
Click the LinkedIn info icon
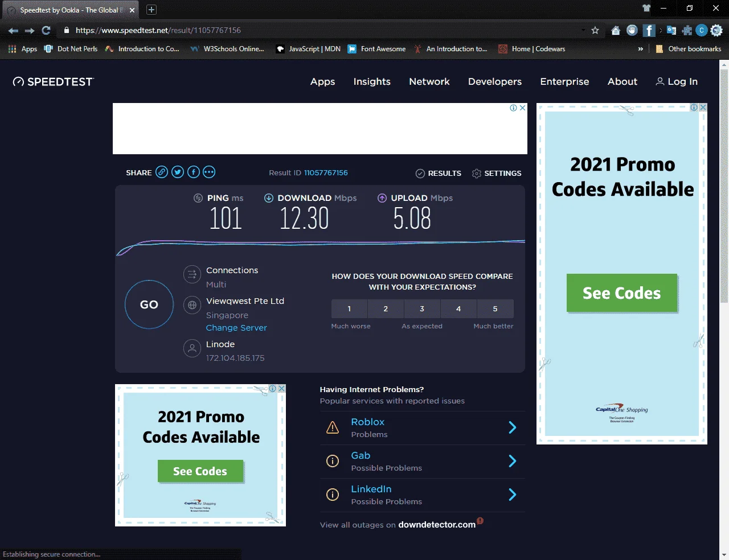pyautogui.click(x=333, y=495)
